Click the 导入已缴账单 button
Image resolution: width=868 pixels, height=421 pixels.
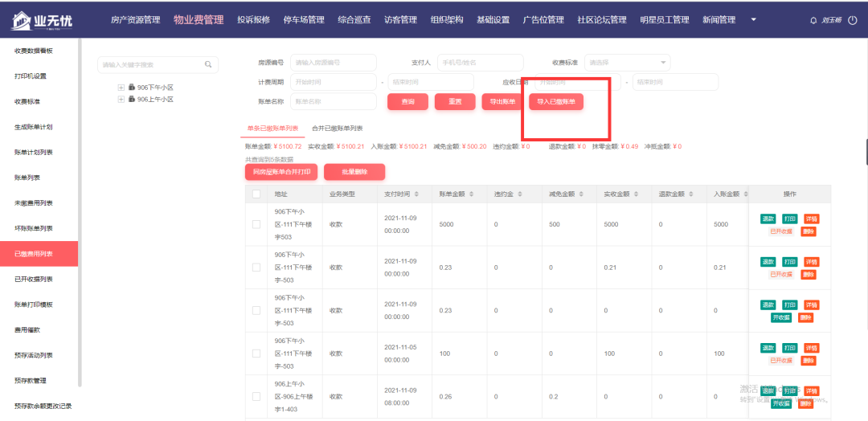click(x=556, y=102)
